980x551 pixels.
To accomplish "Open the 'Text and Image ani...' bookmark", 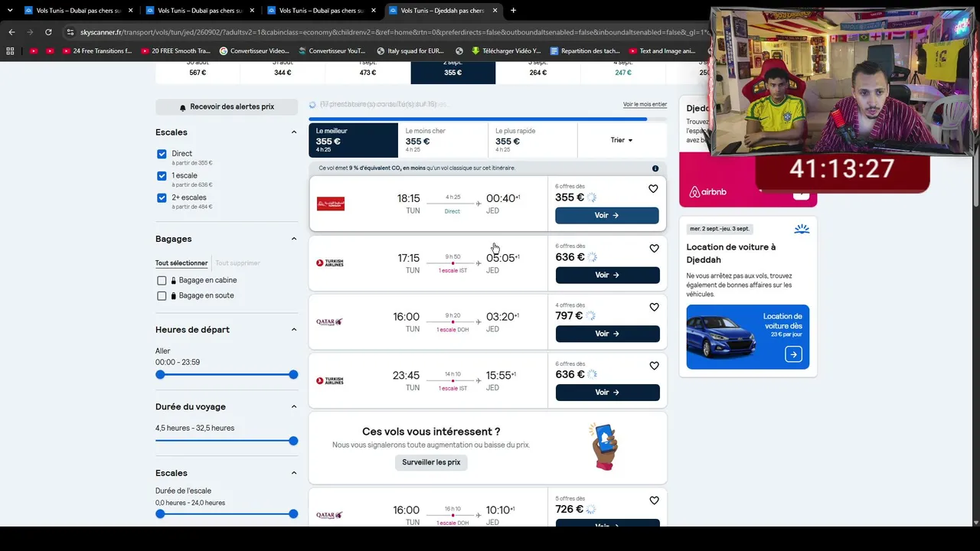I will [x=661, y=51].
